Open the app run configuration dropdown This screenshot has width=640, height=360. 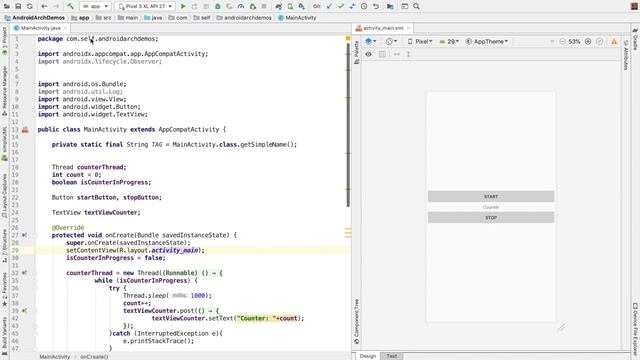point(95,7)
